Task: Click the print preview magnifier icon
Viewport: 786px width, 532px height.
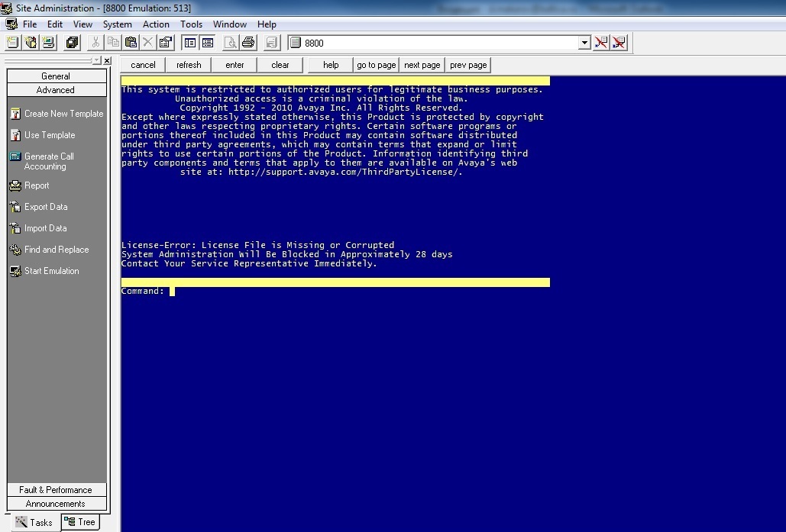Action: click(231, 43)
